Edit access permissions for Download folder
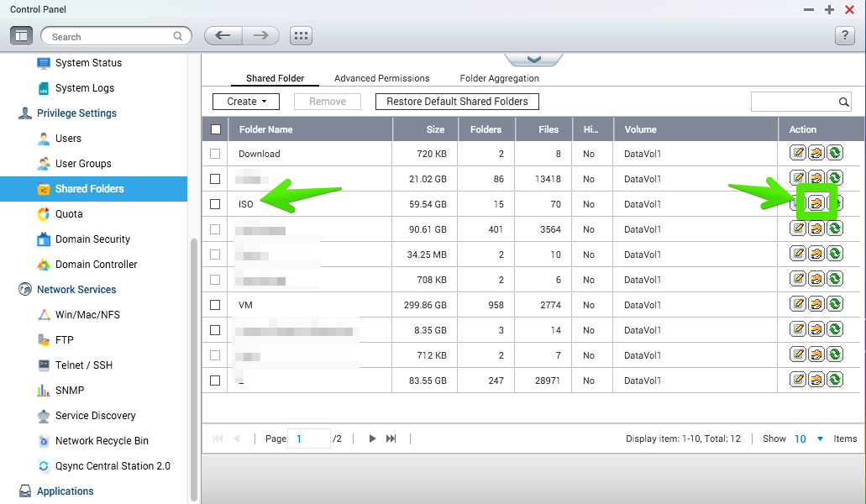This screenshot has width=866, height=504. point(816,152)
